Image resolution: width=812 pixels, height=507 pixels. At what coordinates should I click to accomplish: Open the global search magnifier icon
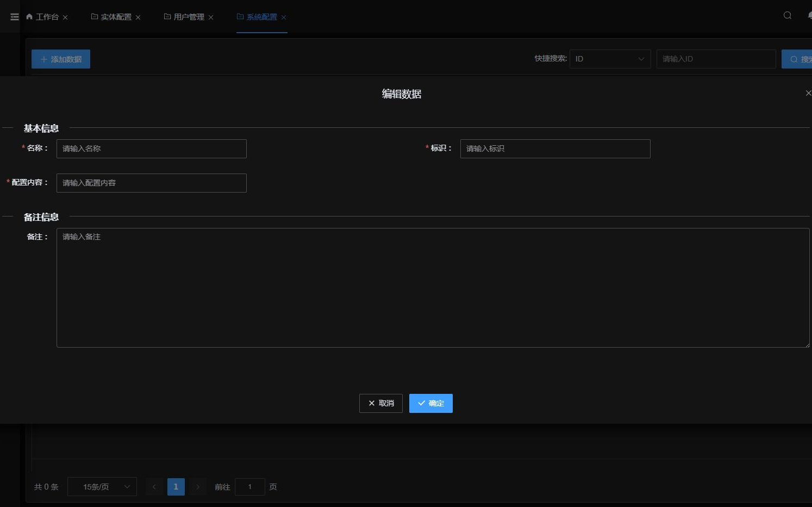tap(787, 15)
